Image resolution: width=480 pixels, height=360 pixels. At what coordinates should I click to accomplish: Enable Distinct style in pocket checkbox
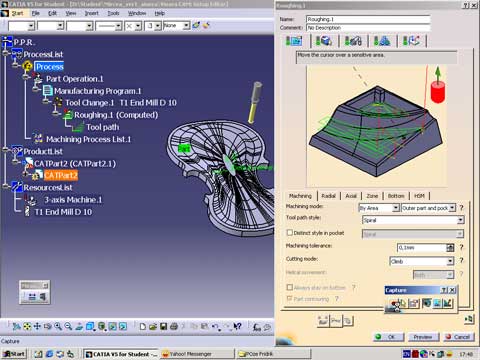[290, 232]
